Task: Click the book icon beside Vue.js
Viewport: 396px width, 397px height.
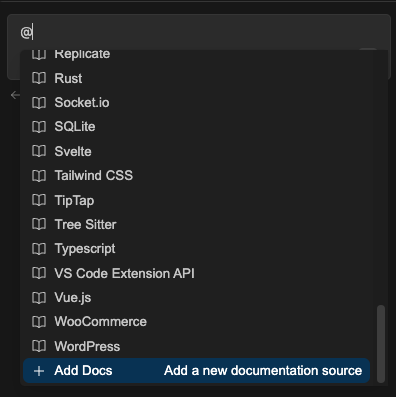Action: pos(39,298)
